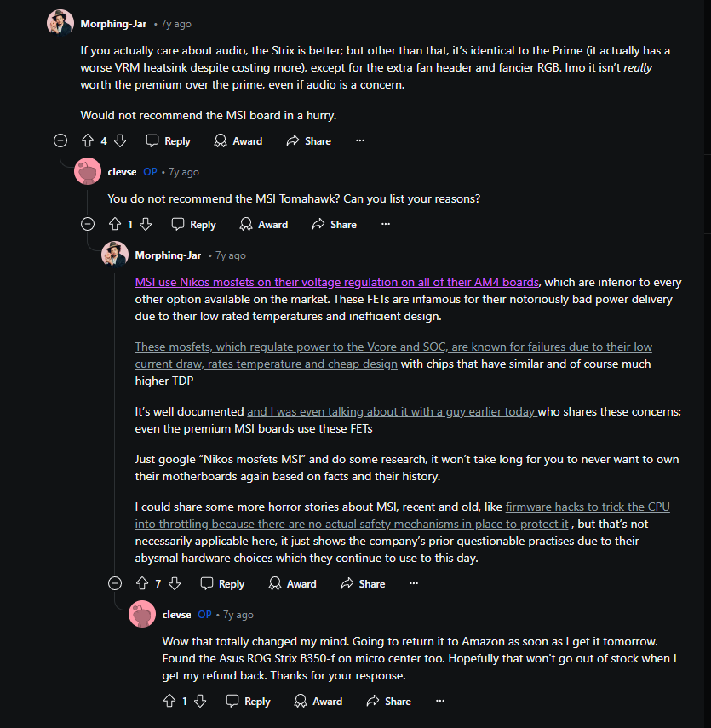The image size is (711, 728).
Task: Collapse Morphing-Jar's top comment thread
Action: [60, 140]
